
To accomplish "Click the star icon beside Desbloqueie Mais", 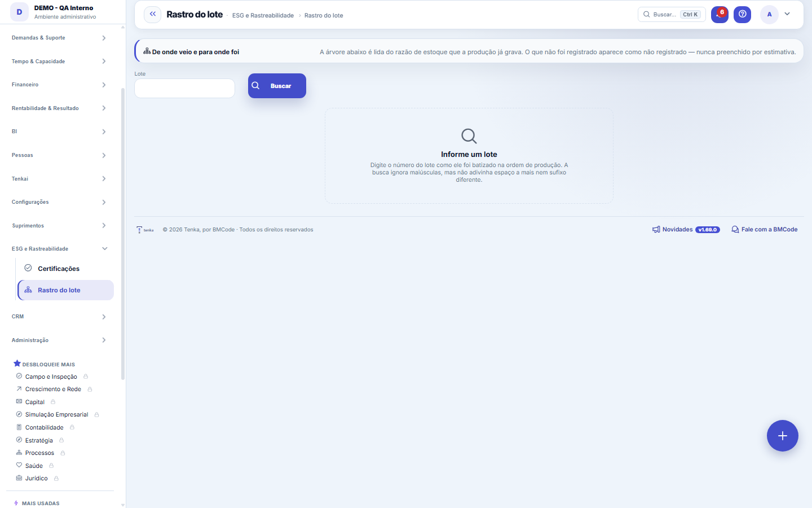I will pos(17,364).
